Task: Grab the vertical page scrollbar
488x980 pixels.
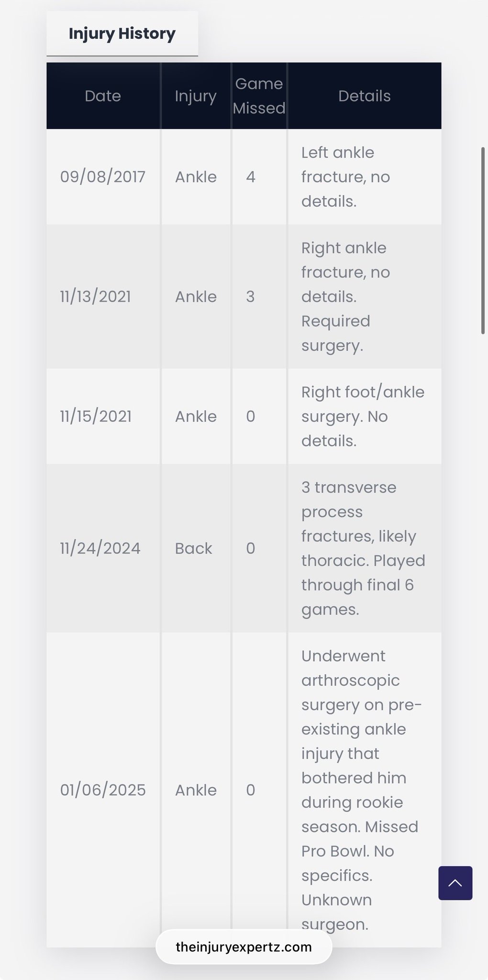Action: click(483, 241)
